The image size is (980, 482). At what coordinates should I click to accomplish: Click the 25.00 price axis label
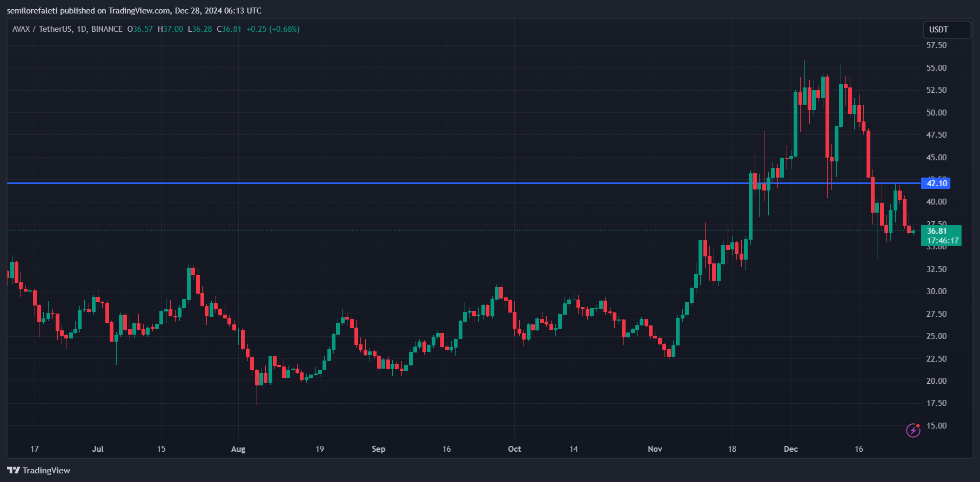pos(936,336)
